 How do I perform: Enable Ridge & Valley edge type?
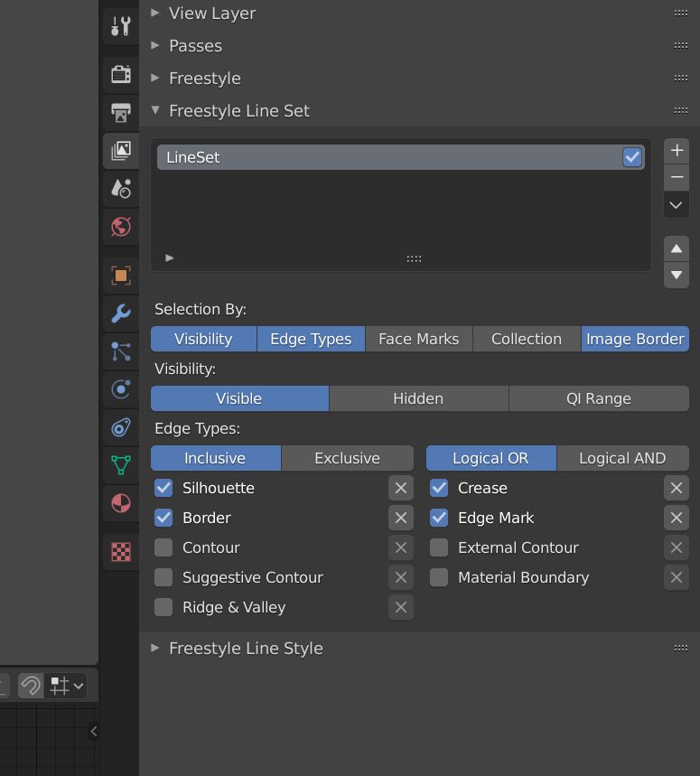(163, 607)
